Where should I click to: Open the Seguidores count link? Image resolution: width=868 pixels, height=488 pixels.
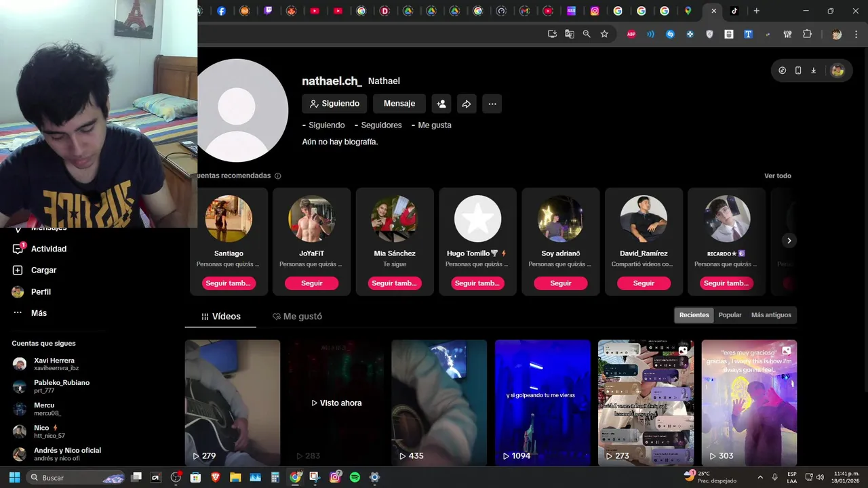click(378, 125)
